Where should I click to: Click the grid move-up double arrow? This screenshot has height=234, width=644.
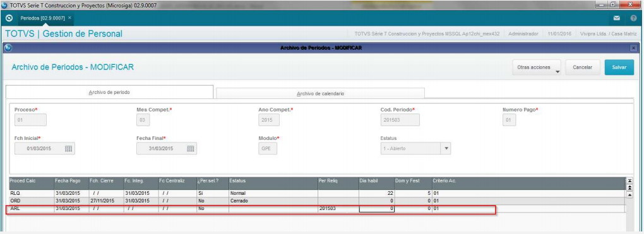pyautogui.click(x=630, y=187)
